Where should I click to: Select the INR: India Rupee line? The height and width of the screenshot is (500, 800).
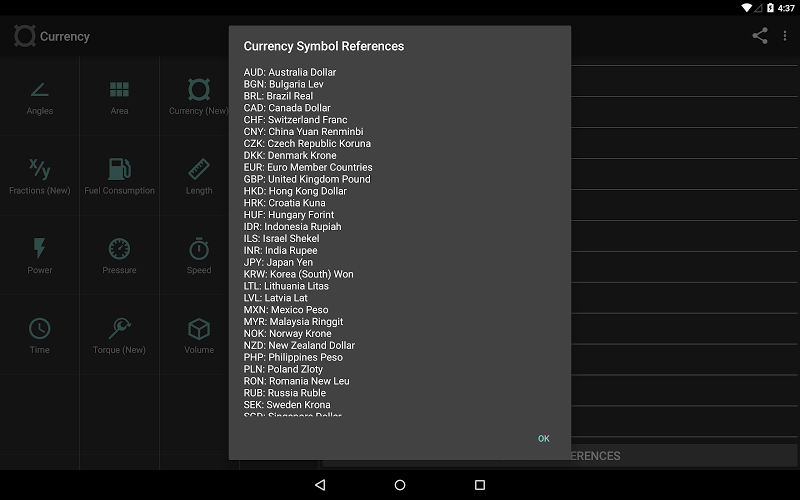pyautogui.click(x=281, y=250)
